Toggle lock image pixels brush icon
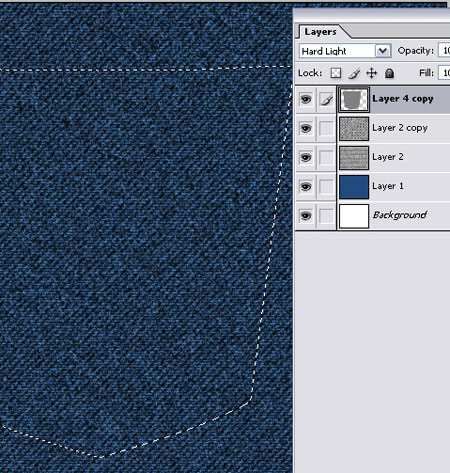450x473 pixels. click(354, 73)
